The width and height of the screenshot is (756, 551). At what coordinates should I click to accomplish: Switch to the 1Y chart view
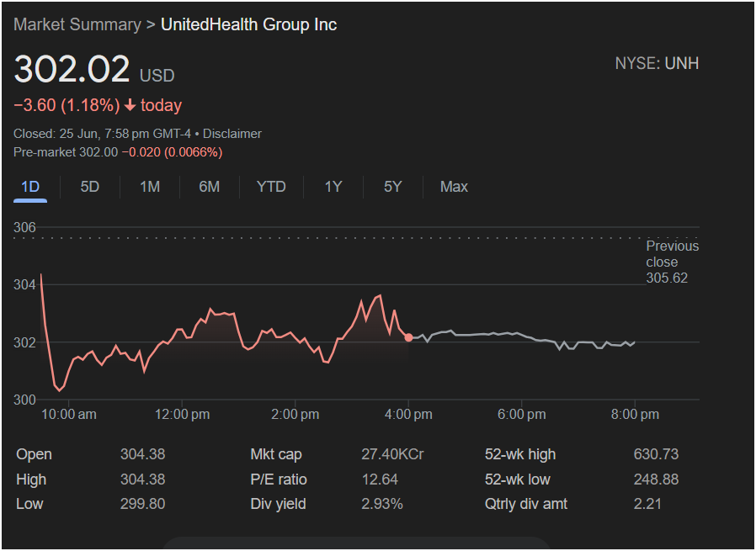pos(333,187)
